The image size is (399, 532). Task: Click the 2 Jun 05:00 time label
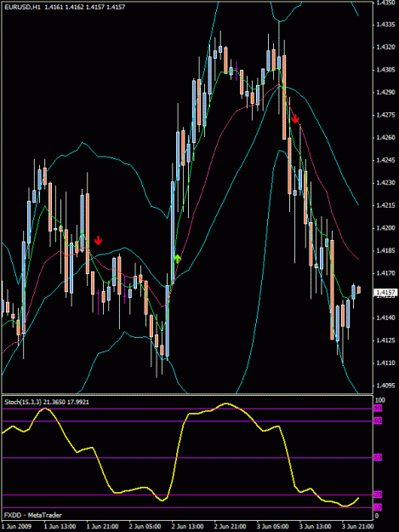[x=145, y=527]
